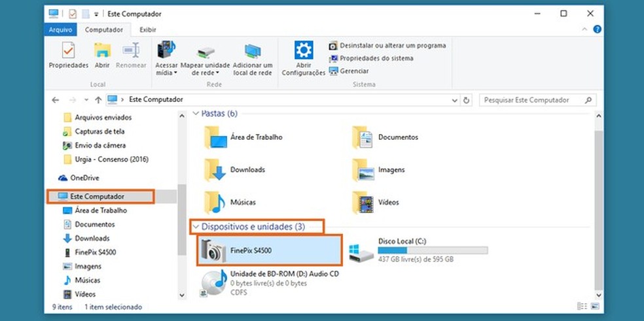Click Disco Local (C:) usage bar
Viewport: 644px width, 321px height.
click(433, 250)
